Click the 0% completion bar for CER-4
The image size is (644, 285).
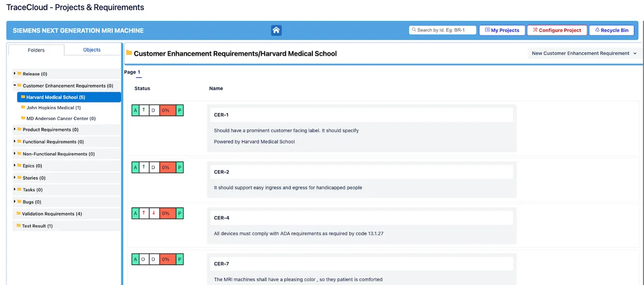tap(167, 213)
